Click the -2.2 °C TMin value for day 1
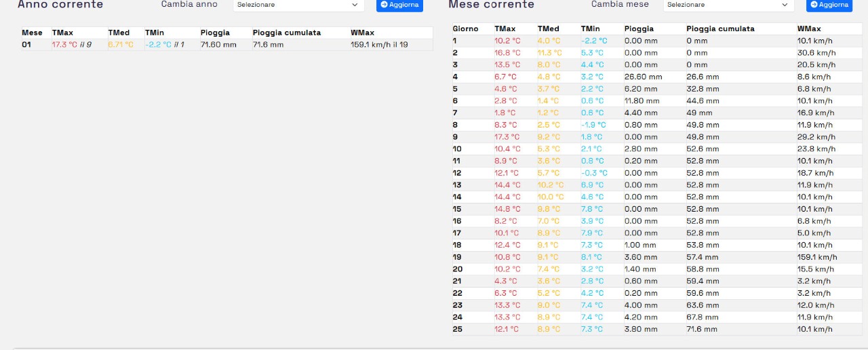Image resolution: width=868 pixels, height=350 pixels. pos(594,41)
